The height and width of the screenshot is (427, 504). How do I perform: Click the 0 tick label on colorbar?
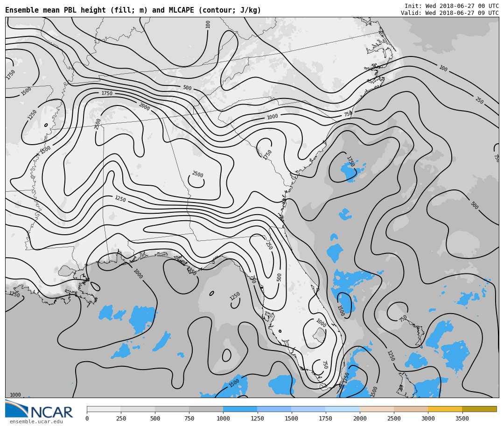click(87, 419)
